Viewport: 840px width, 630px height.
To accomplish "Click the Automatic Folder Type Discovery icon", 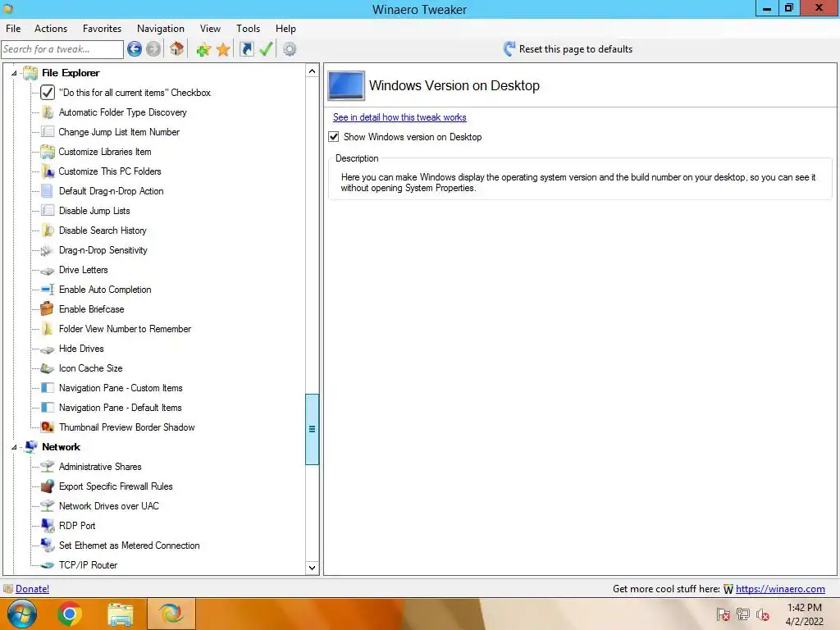I will pyautogui.click(x=48, y=112).
